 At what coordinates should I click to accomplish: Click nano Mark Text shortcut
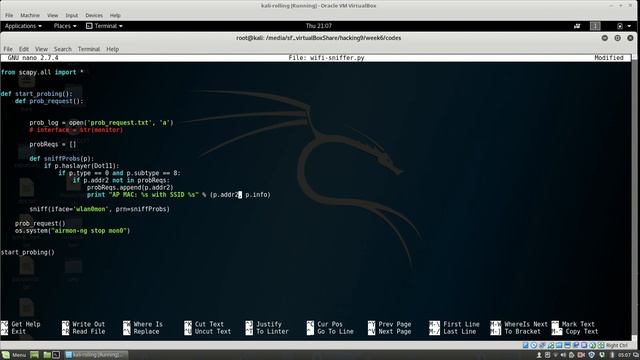(x=573, y=324)
